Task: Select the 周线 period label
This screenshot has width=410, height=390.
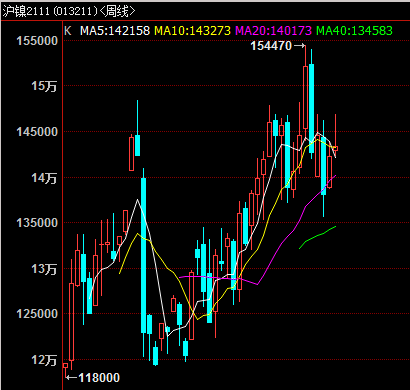Action: click(x=117, y=12)
